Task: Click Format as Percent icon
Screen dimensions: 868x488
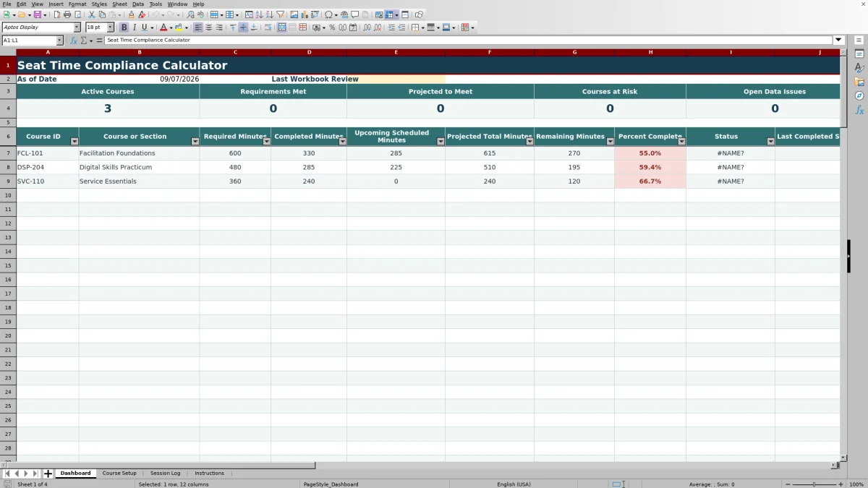Action: pos(332,27)
